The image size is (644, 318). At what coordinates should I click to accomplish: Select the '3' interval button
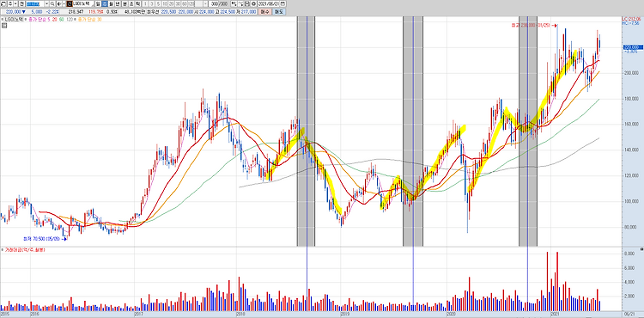[x=152, y=3]
